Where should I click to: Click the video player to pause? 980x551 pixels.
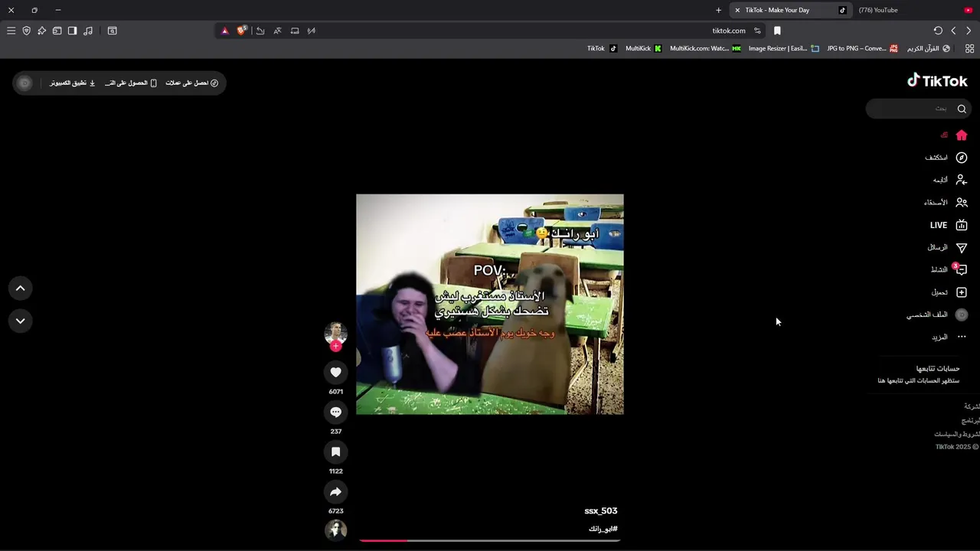tap(490, 304)
